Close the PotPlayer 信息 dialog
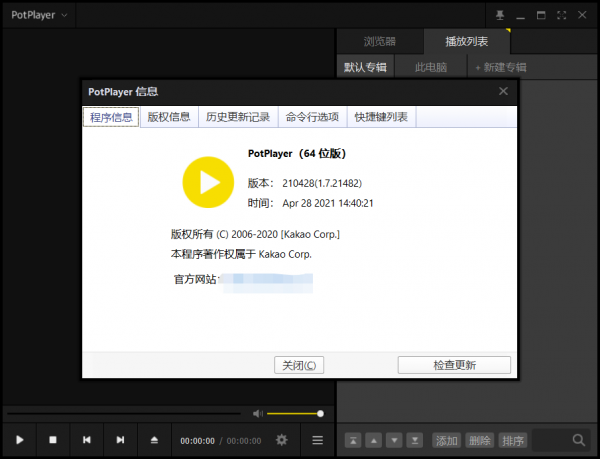Viewport: 600px width, 459px height. (x=503, y=91)
